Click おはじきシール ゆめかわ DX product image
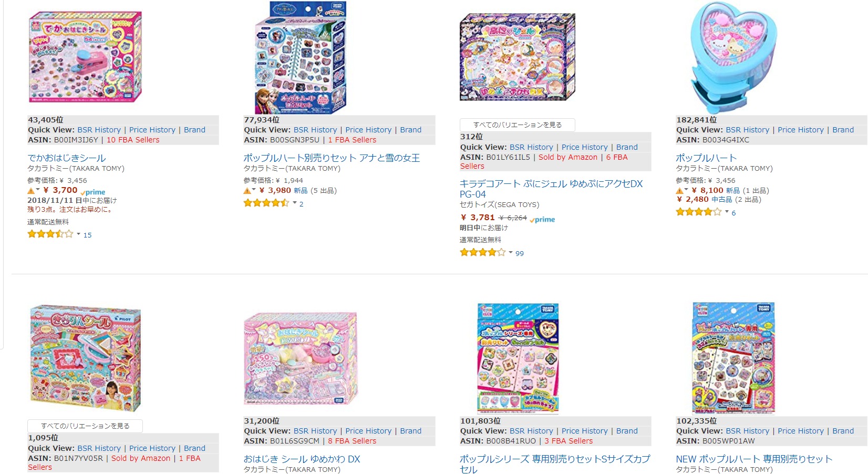The width and height of the screenshot is (868, 474). 301,358
